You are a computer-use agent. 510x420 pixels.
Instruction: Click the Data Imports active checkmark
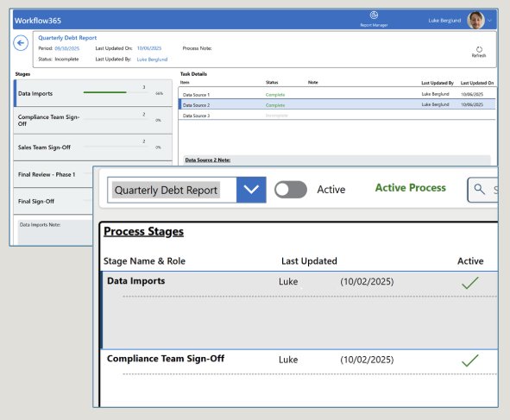[470, 283]
